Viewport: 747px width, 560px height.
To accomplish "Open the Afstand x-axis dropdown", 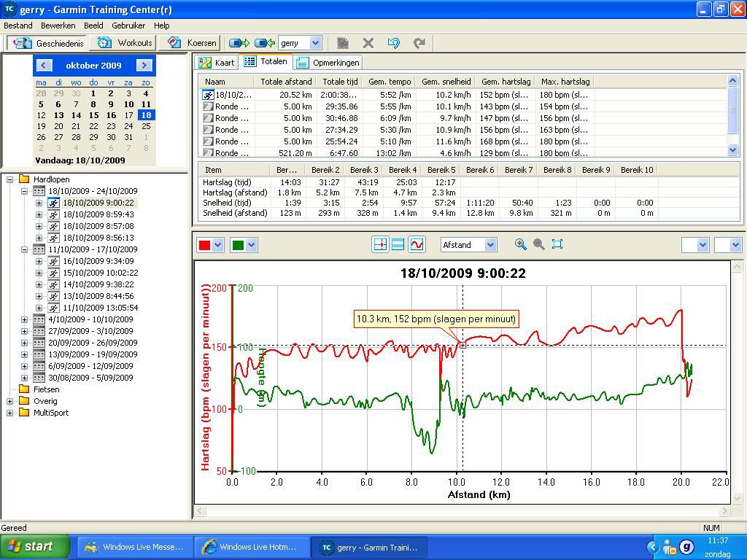I will tap(490, 245).
